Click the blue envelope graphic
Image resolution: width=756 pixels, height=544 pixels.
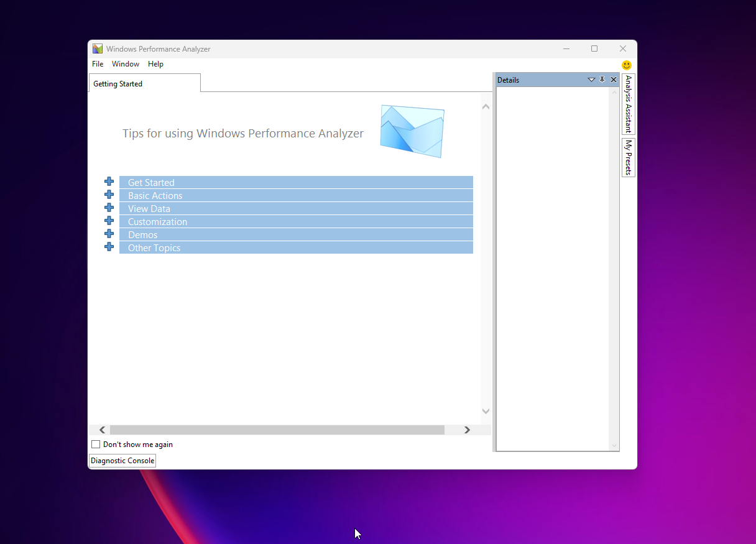pyautogui.click(x=412, y=131)
